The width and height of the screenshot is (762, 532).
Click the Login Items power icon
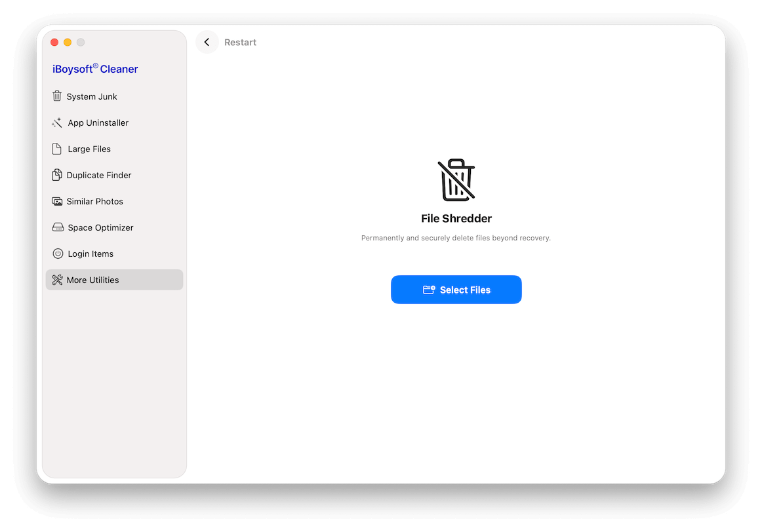point(58,254)
